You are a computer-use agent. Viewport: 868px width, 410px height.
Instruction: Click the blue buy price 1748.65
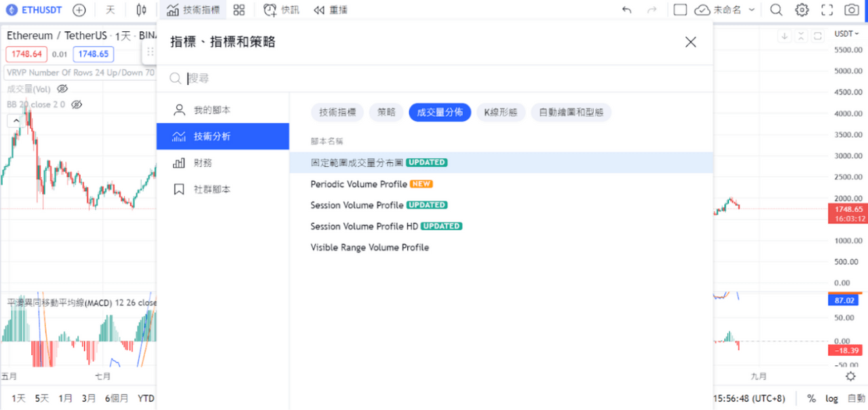94,54
